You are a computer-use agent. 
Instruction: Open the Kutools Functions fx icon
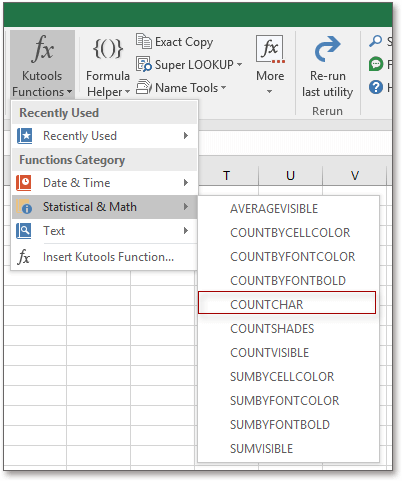click(x=43, y=49)
